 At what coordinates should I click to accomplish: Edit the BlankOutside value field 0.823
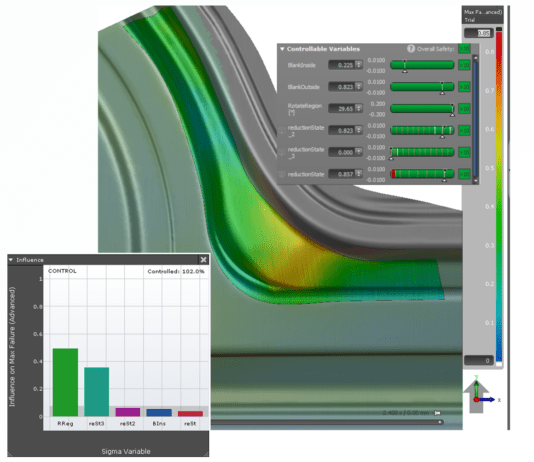tap(342, 87)
